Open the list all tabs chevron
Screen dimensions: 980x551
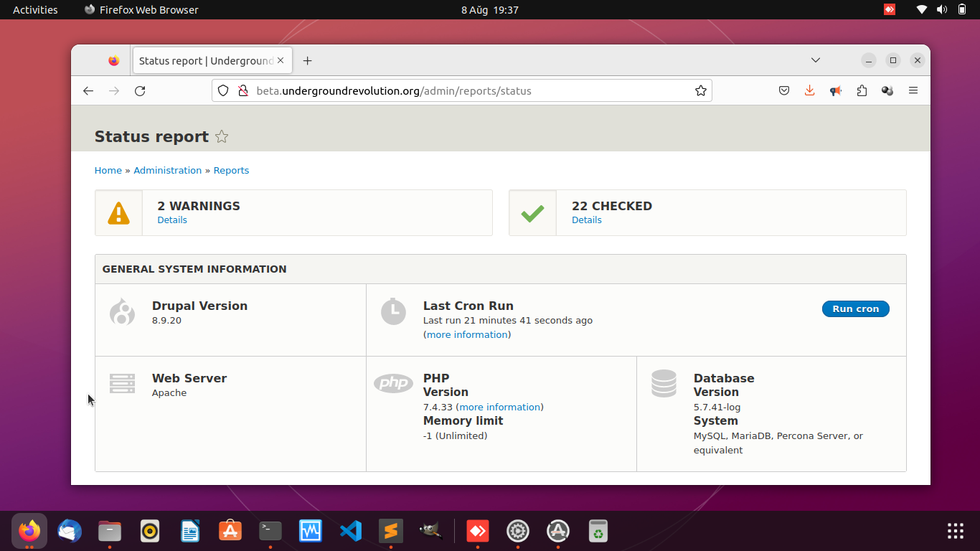click(x=816, y=60)
